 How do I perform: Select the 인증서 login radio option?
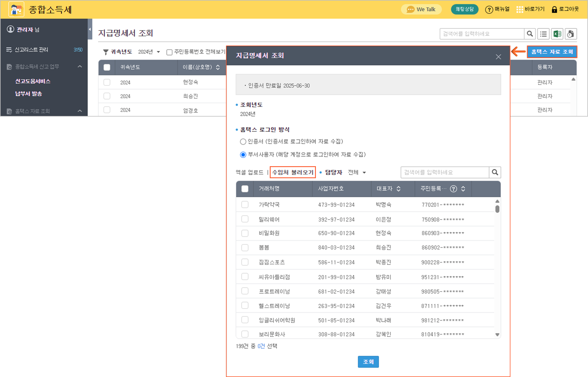pos(243,142)
